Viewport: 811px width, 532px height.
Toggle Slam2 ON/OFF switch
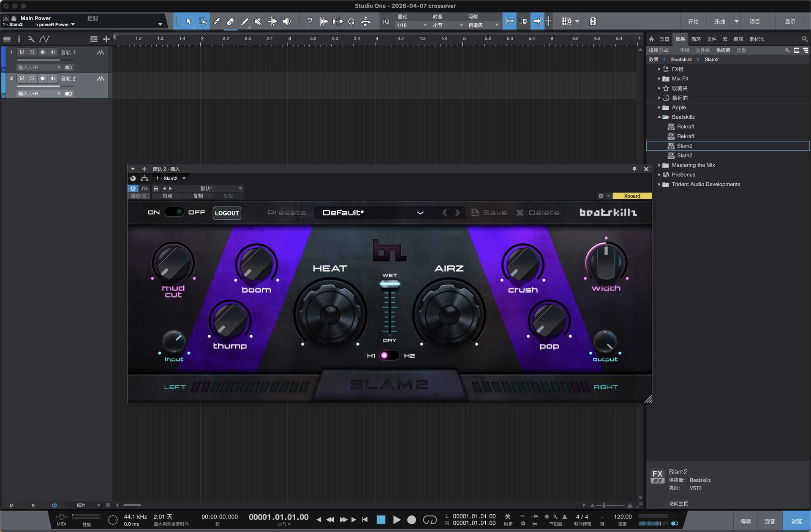coord(174,212)
